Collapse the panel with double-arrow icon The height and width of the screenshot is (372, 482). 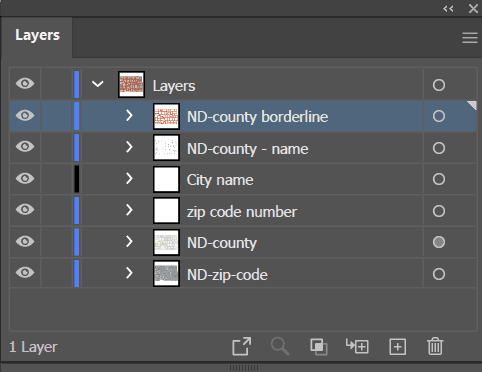(x=448, y=8)
